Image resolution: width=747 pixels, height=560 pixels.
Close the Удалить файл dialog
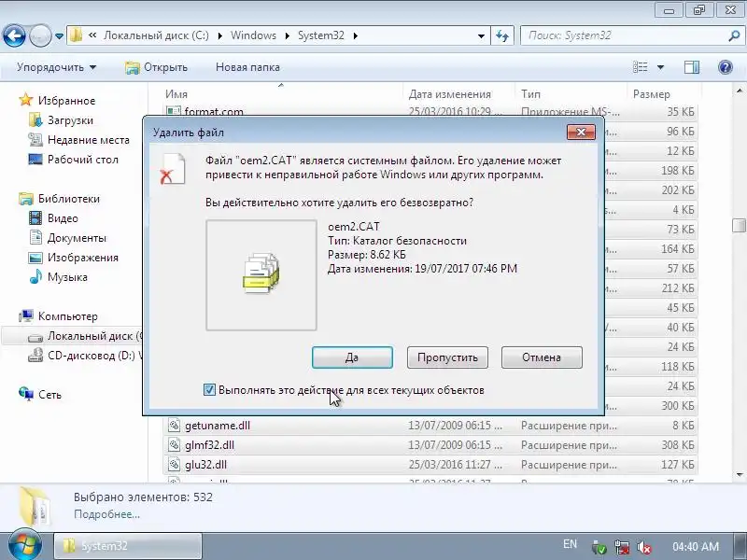581,132
